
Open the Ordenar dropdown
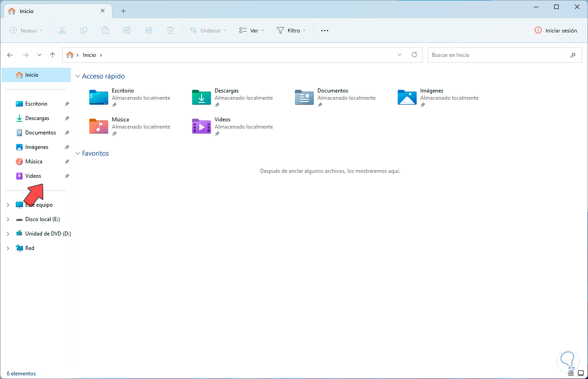(x=208, y=30)
